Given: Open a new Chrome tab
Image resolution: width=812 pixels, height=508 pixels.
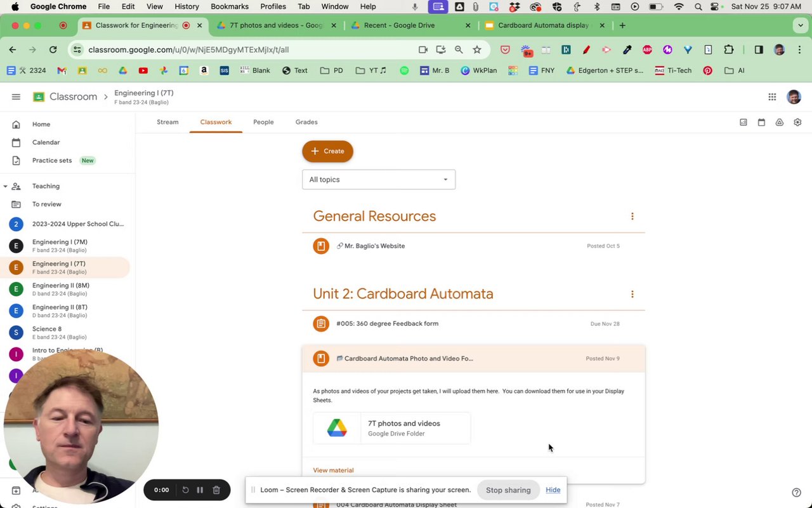Looking at the screenshot, I should point(622,25).
